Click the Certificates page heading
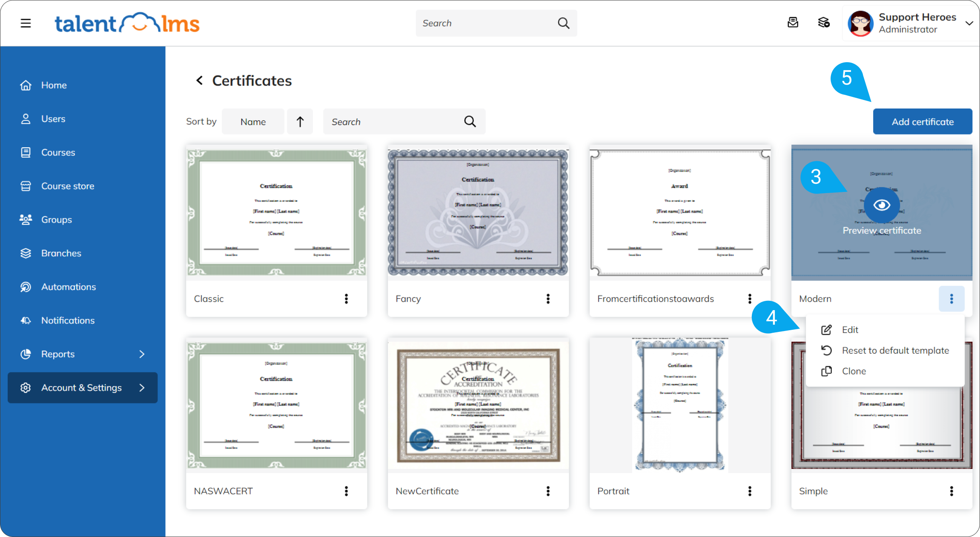The height and width of the screenshot is (537, 980). pos(252,80)
